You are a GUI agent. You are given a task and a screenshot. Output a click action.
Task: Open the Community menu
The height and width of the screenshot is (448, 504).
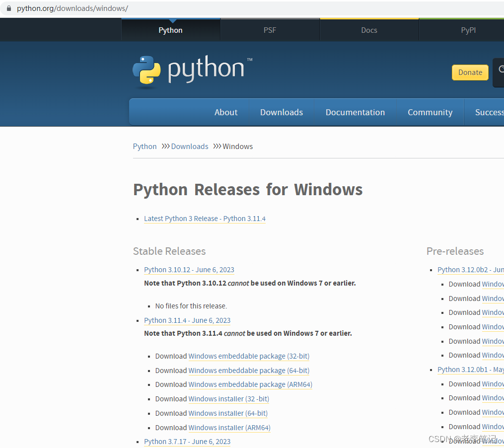430,112
